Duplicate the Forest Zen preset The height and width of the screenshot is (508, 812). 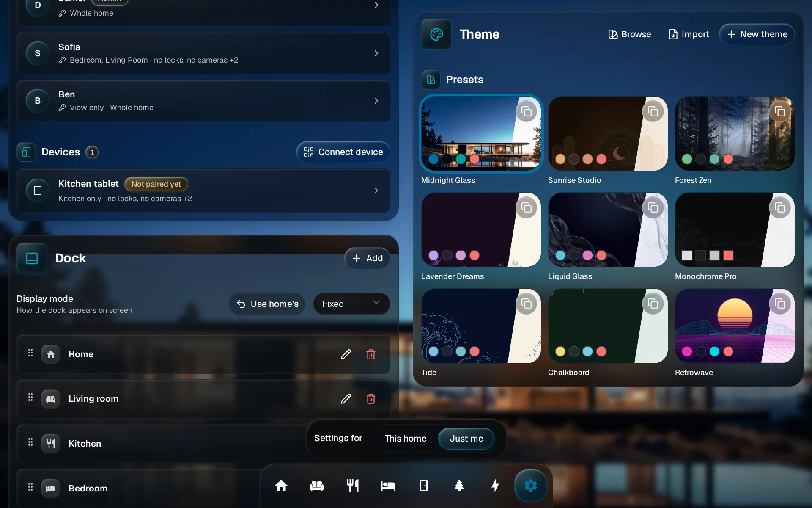pos(780,112)
